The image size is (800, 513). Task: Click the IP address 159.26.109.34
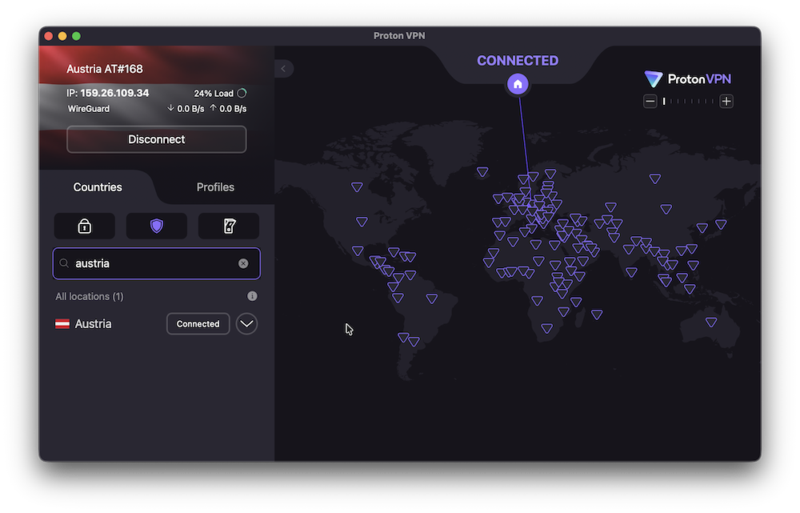(x=114, y=93)
